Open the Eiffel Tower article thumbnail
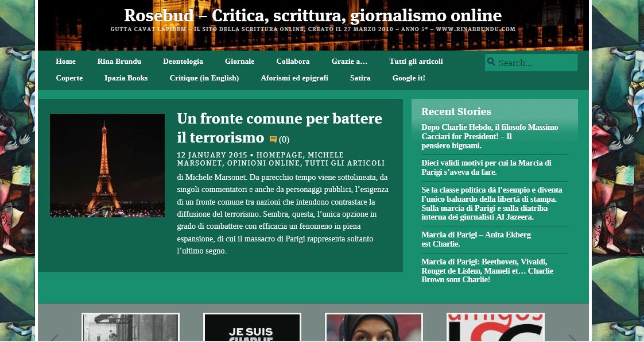 (107, 166)
